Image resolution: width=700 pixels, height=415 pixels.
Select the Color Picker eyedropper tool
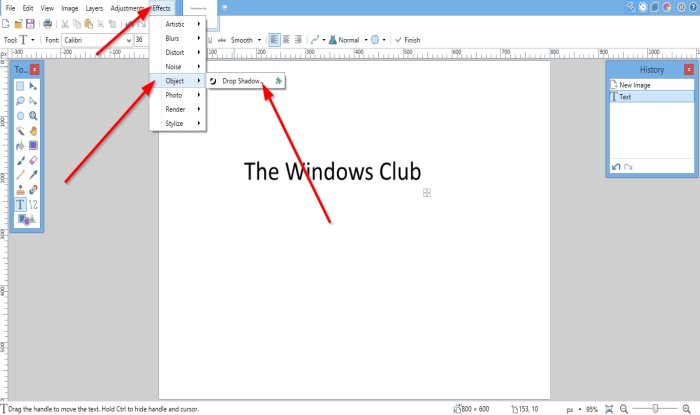point(33,175)
